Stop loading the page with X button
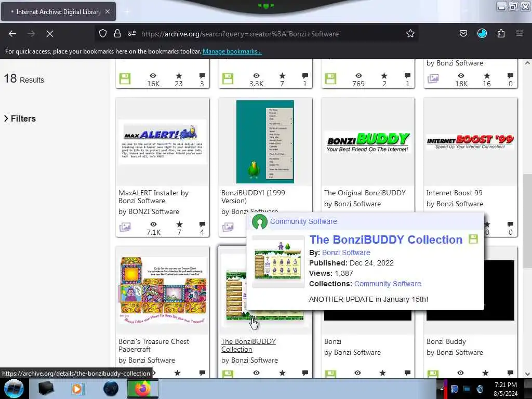 coord(50,34)
